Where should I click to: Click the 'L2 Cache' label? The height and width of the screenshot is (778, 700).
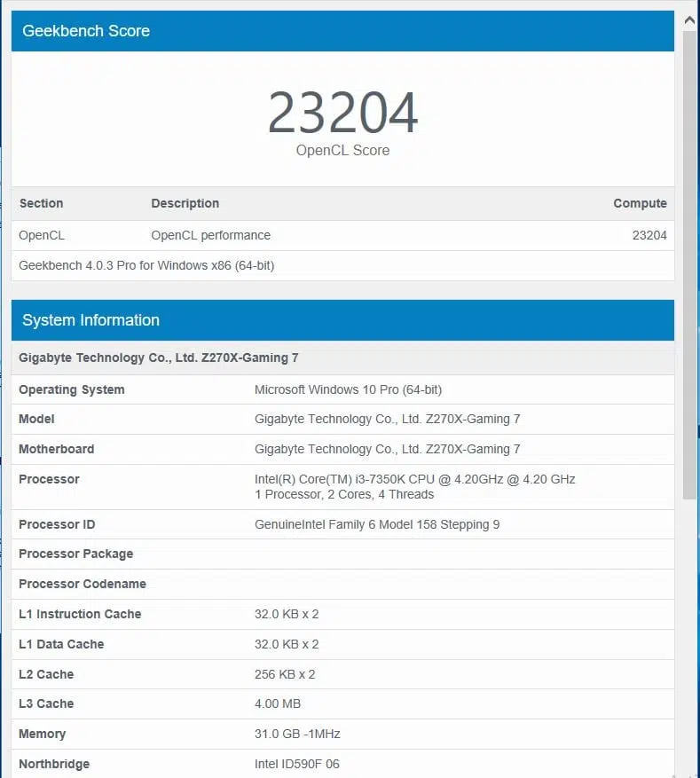tap(46, 674)
